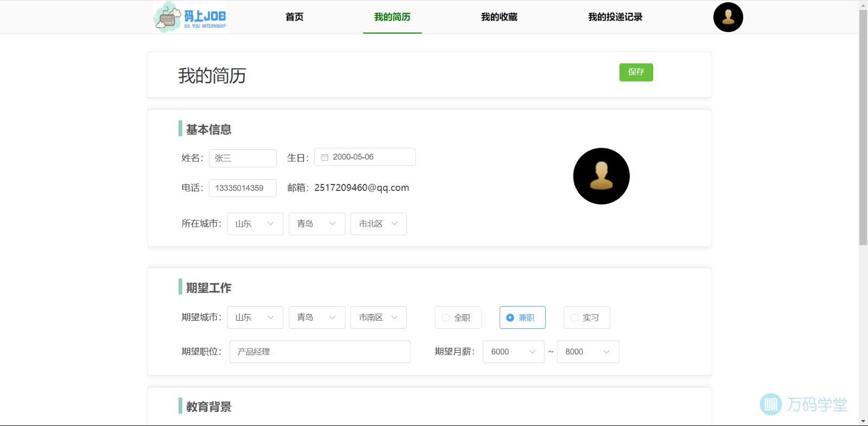868x426 pixels.
Task: Click the page vertical scrollbar thumb
Action: [863, 127]
